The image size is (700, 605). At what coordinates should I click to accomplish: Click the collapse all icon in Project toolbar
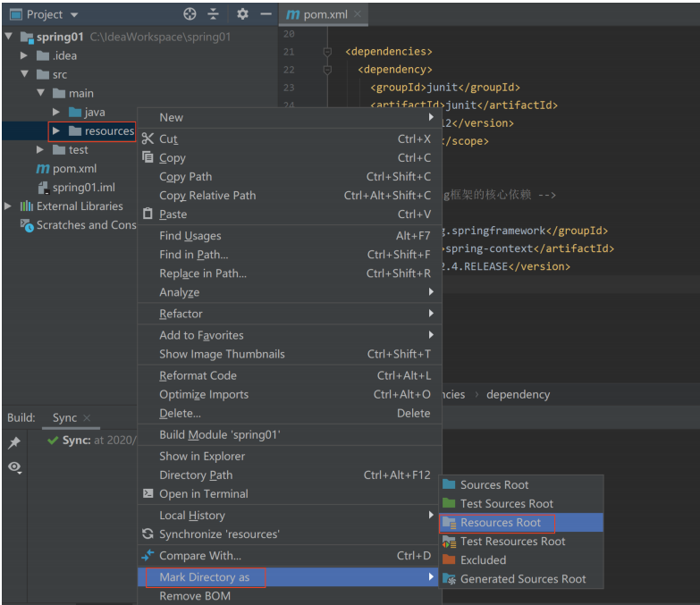(x=214, y=14)
